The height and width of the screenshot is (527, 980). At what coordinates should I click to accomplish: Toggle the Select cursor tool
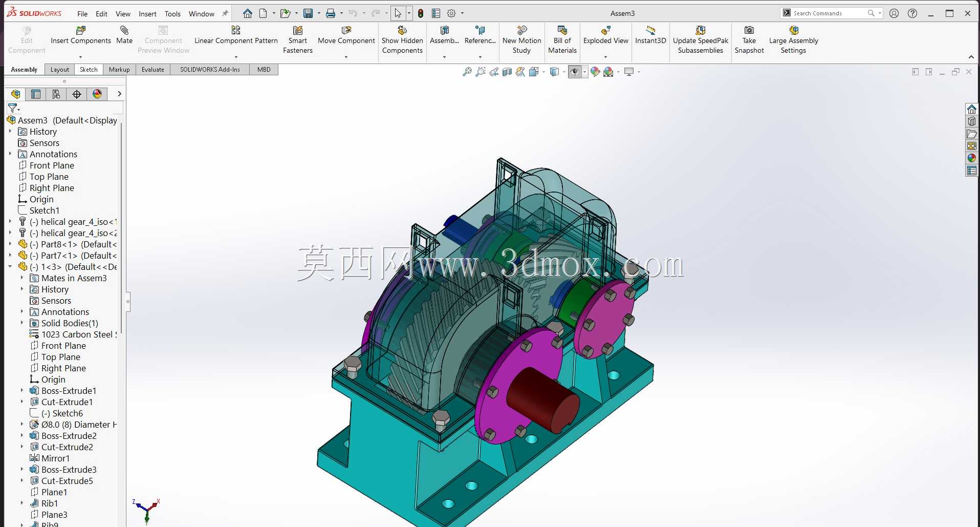pyautogui.click(x=398, y=13)
